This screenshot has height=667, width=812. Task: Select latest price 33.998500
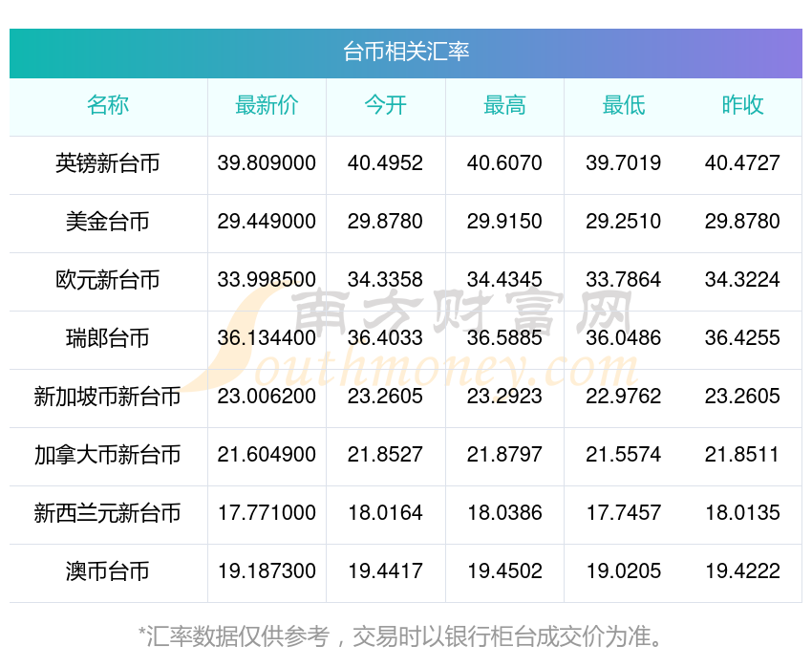tap(267, 280)
